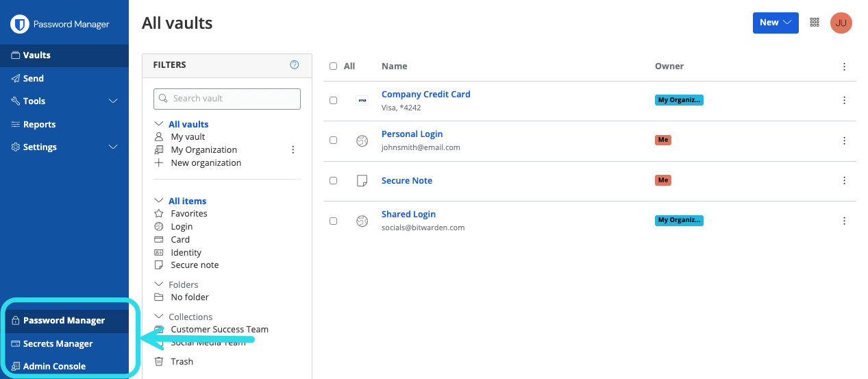
Task: Check the Personal Login checkbox
Action: pos(334,140)
